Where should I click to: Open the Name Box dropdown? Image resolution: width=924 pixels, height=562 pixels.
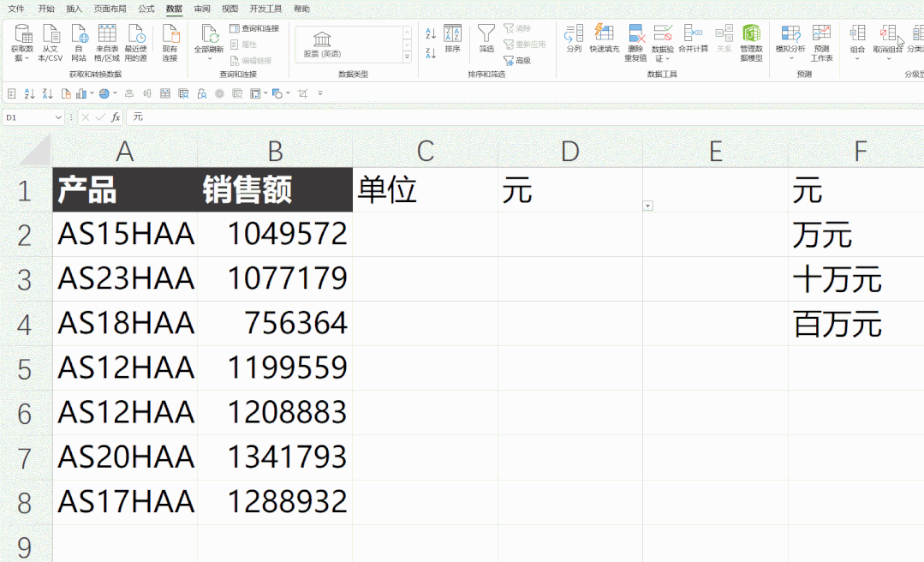tap(57, 117)
